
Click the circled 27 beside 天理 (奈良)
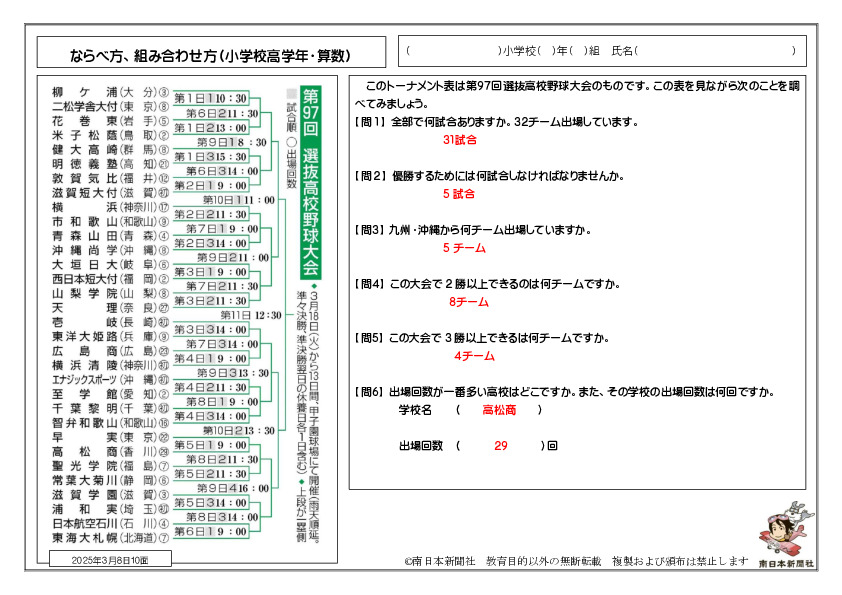(x=163, y=308)
